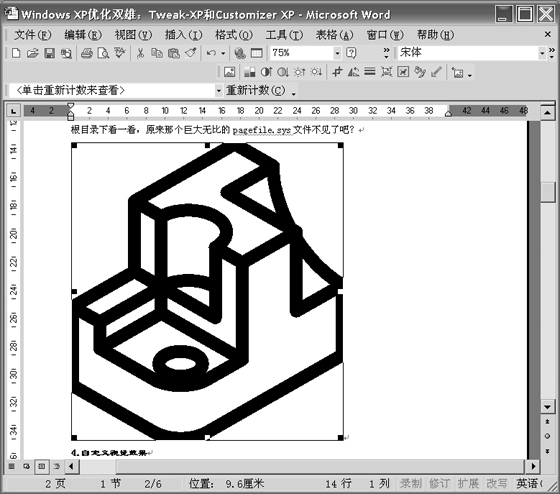Open the 工具(T) menu
560x494 pixels.
click(x=284, y=35)
